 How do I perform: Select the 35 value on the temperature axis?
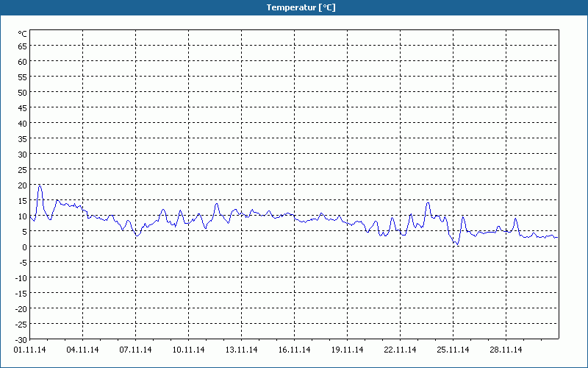tap(23, 139)
